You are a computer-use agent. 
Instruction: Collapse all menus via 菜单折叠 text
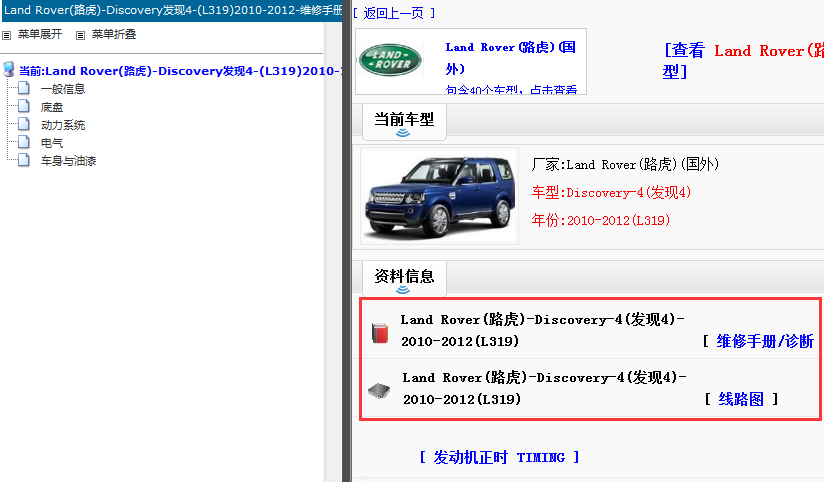click(x=114, y=35)
